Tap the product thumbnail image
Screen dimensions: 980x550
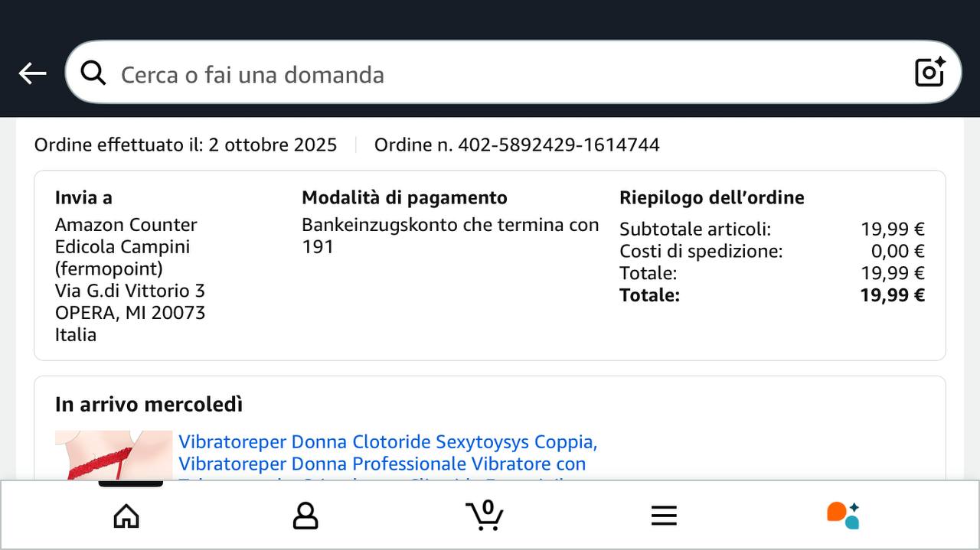coord(113,455)
